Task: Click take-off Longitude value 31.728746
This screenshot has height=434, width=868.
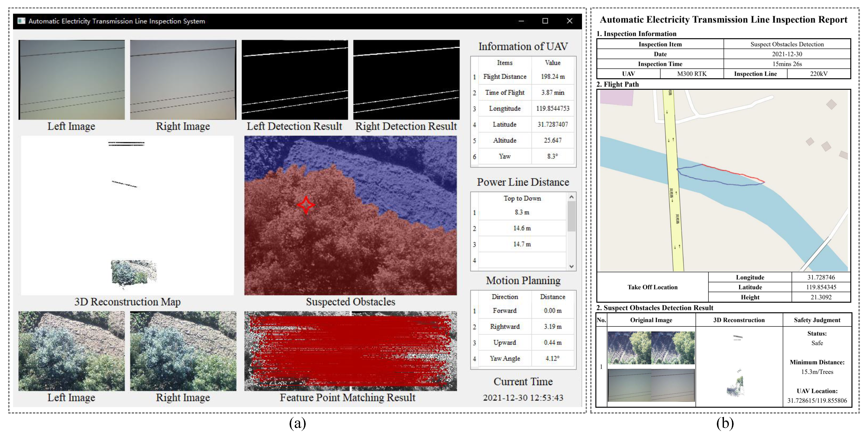Action: [821, 277]
